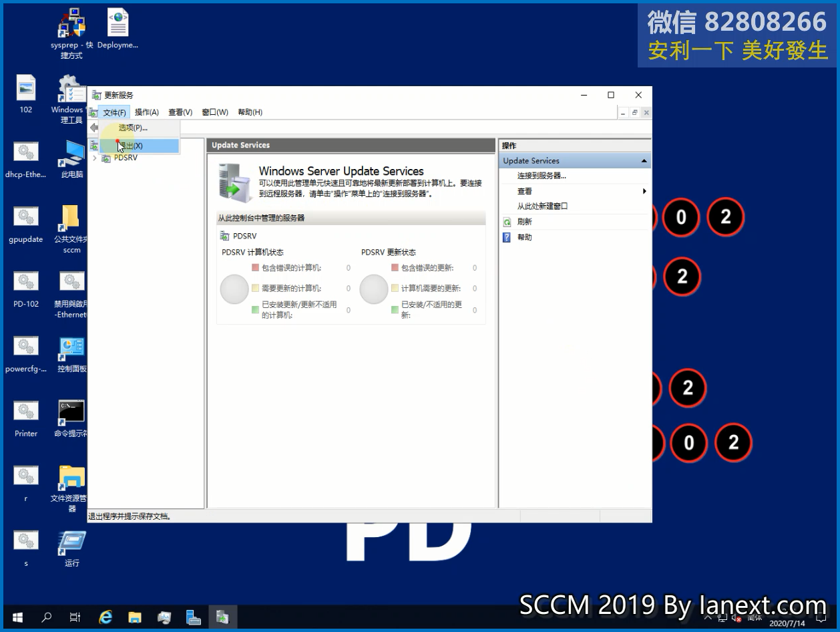Click 帮助 in the actions pane

(x=524, y=237)
